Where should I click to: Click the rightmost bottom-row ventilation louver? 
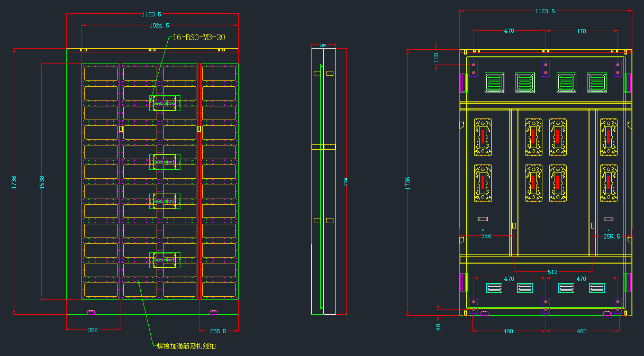coord(597,288)
